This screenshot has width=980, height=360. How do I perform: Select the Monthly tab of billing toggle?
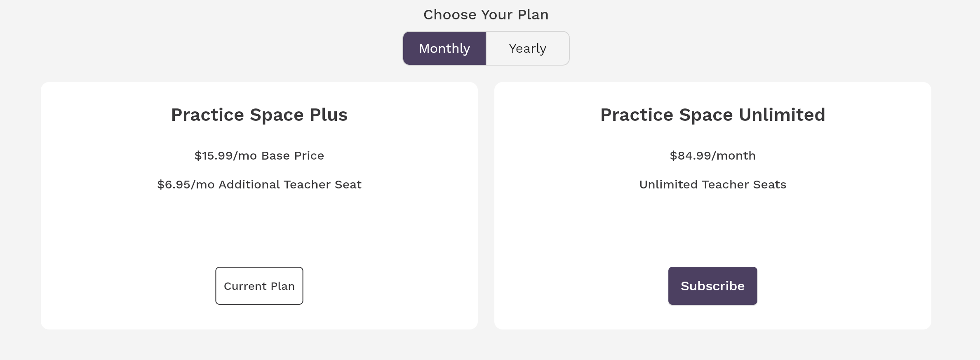pyautogui.click(x=444, y=48)
